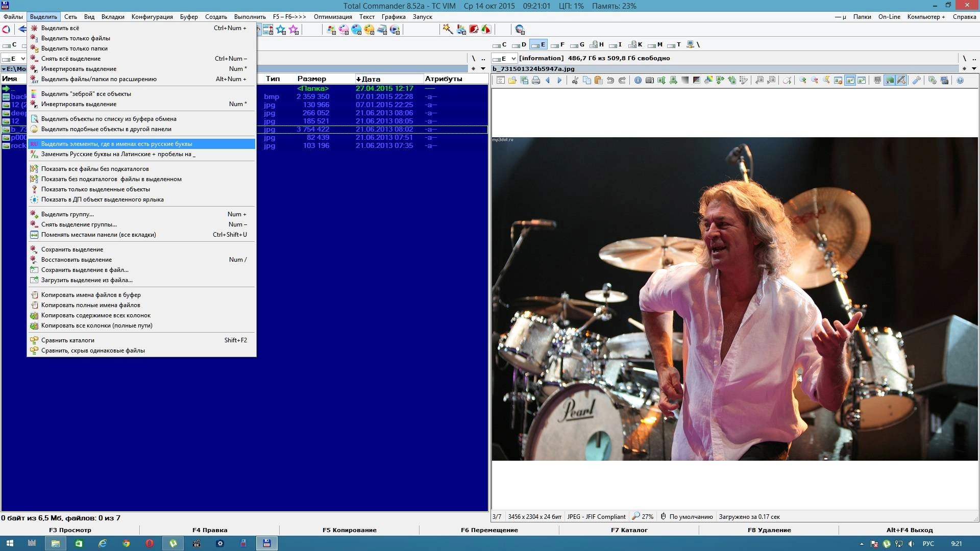The height and width of the screenshot is (551, 980).
Task: Expand right panel tab history arrow
Action: point(974,69)
